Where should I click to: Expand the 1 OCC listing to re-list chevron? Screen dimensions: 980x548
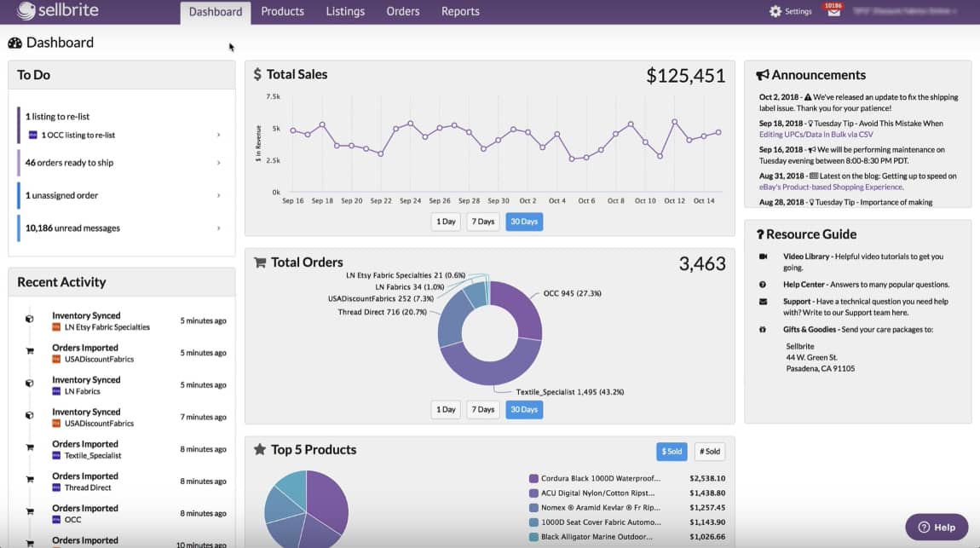(x=219, y=135)
